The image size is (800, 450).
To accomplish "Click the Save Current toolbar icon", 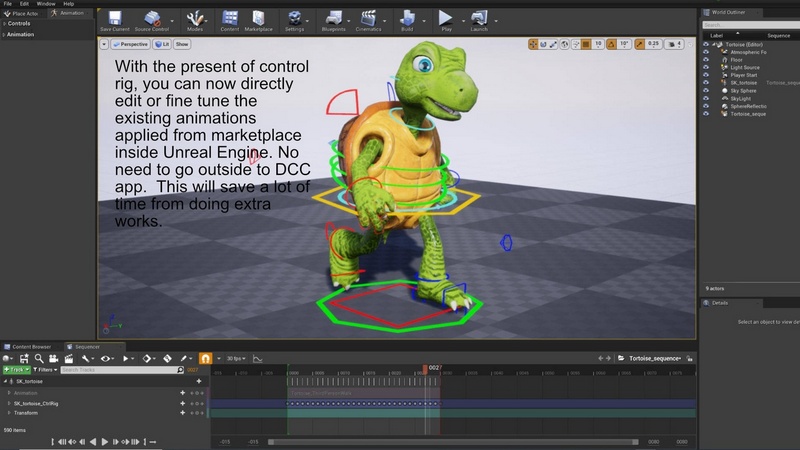I will (113, 19).
